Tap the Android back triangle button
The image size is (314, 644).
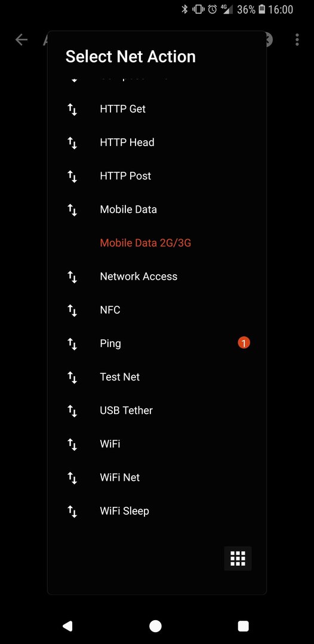(67, 626)
